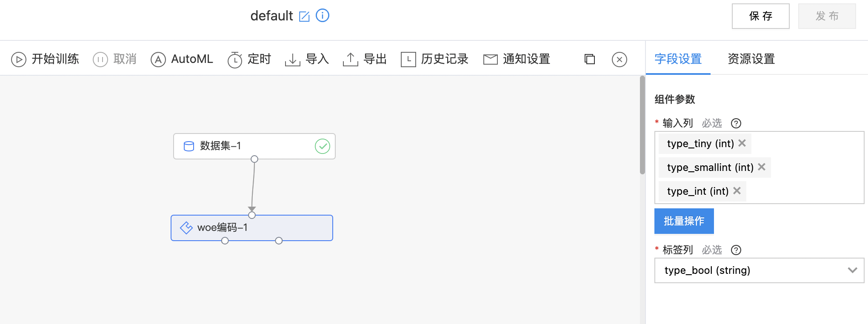This screenshot has height=324, width=868.
Task: Click the copy icon in toolbar
Action: (x=590, y=59)
